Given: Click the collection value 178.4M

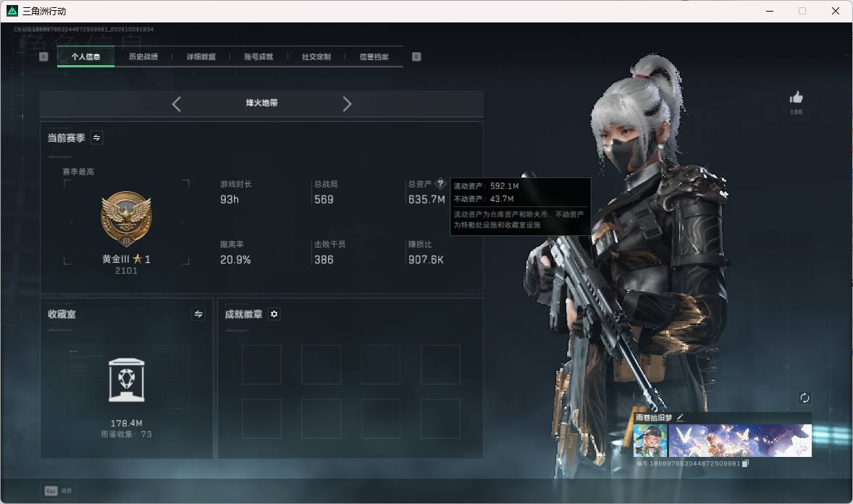Looking at the screenshot, I should pos(126,424).
